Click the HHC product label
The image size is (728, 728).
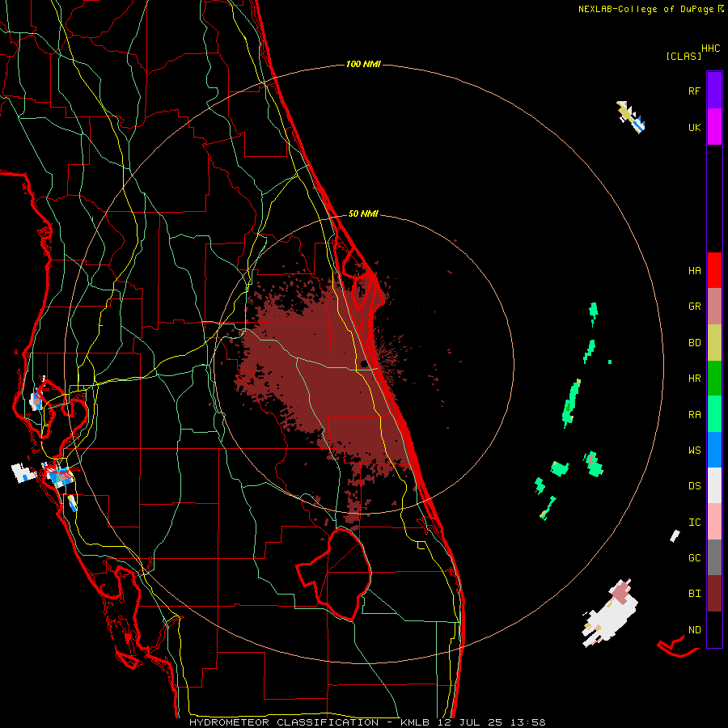[710, 49]
